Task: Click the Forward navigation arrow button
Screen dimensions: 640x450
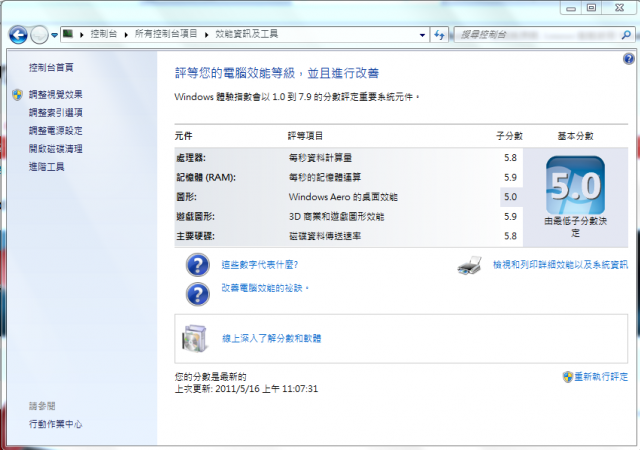Action: pyautogui.click(x=40, y=35)
